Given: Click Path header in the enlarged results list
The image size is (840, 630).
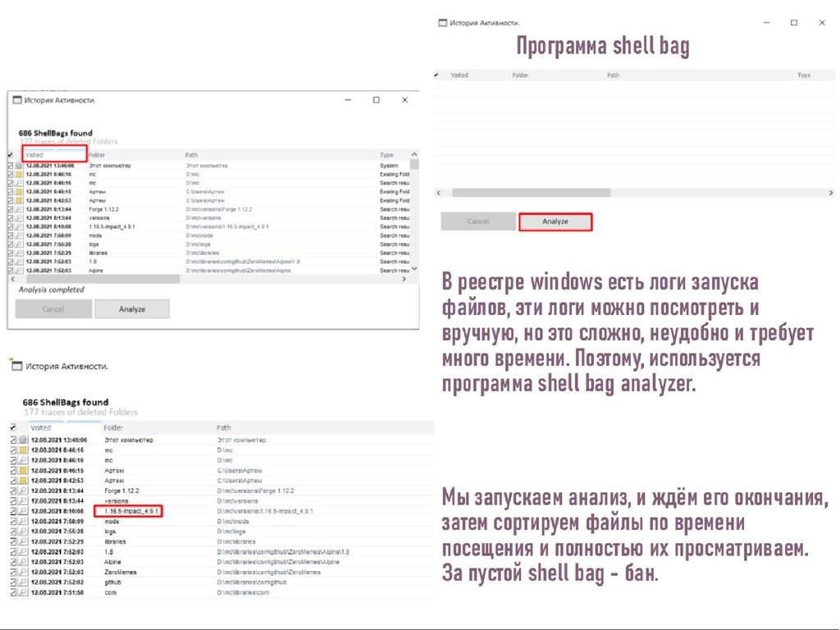Looking at the screenshot, I should (223, 427).
